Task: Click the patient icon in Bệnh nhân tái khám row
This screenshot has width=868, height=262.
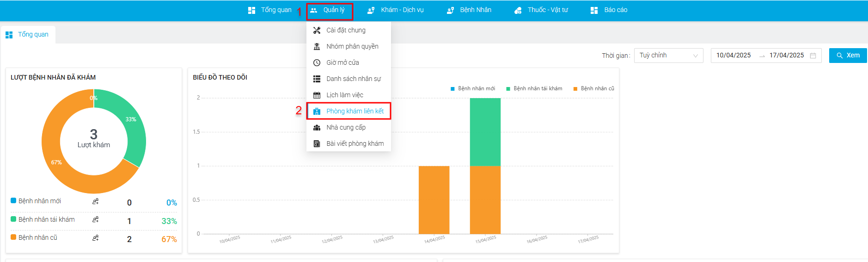Action: [95, 219]
